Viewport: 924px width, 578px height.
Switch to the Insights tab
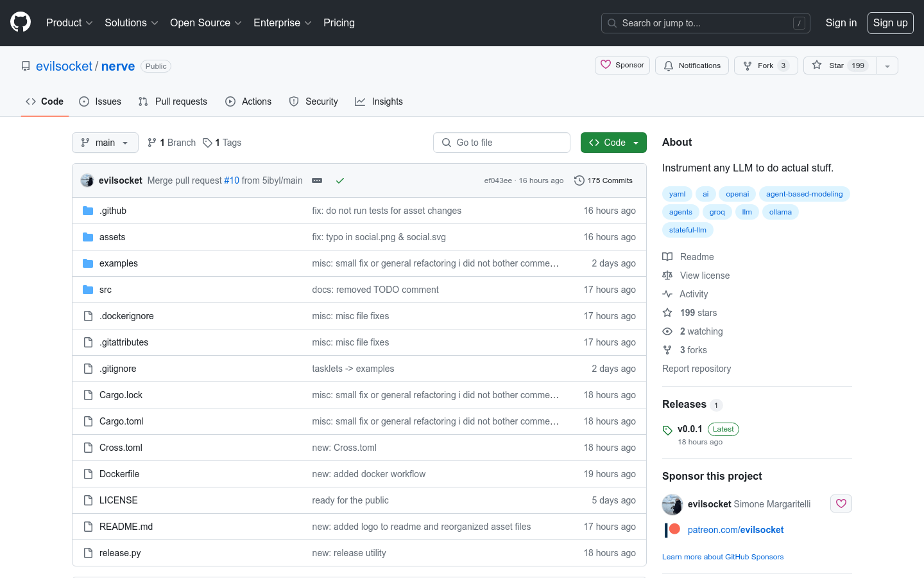coord(379,101)
